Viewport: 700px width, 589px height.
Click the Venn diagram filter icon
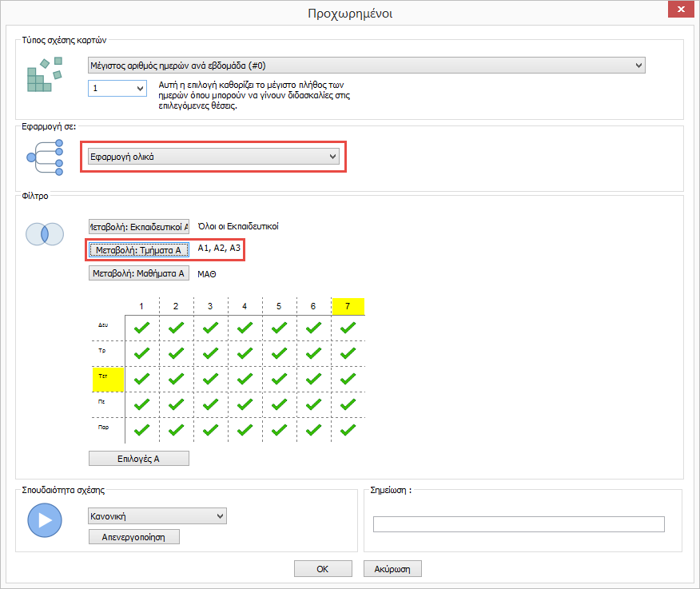[x=45, y=234]
